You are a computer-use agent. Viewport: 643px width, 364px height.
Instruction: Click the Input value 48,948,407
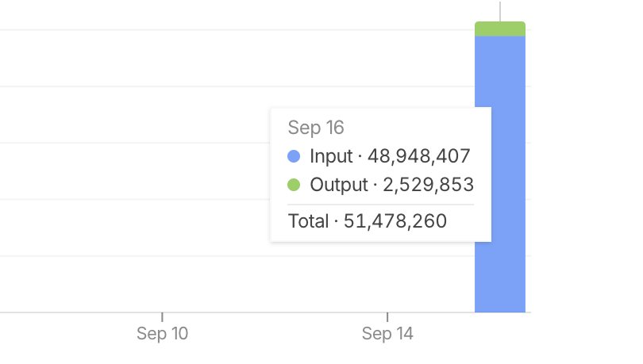(x=418, y=156)
